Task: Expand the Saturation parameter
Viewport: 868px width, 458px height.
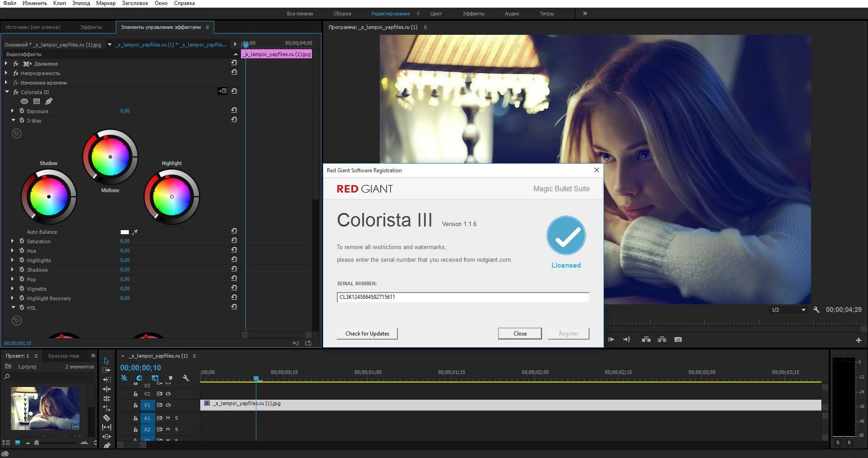Action: (12, 241)
